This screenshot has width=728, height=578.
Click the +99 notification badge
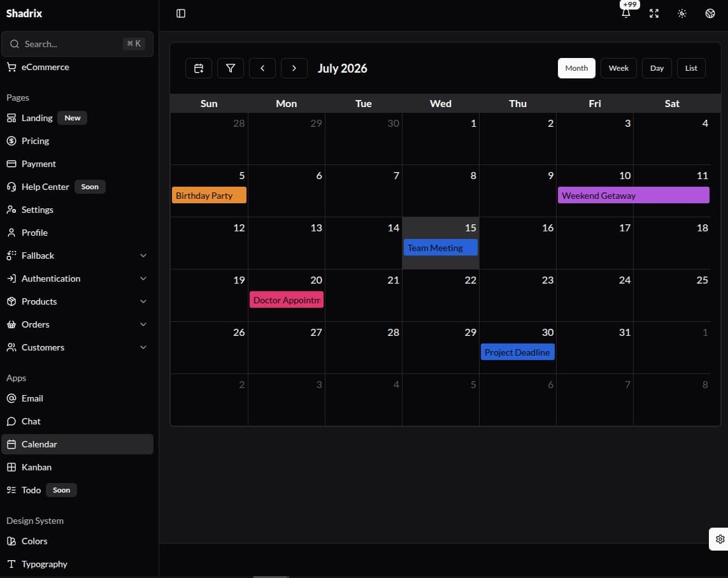629,4
